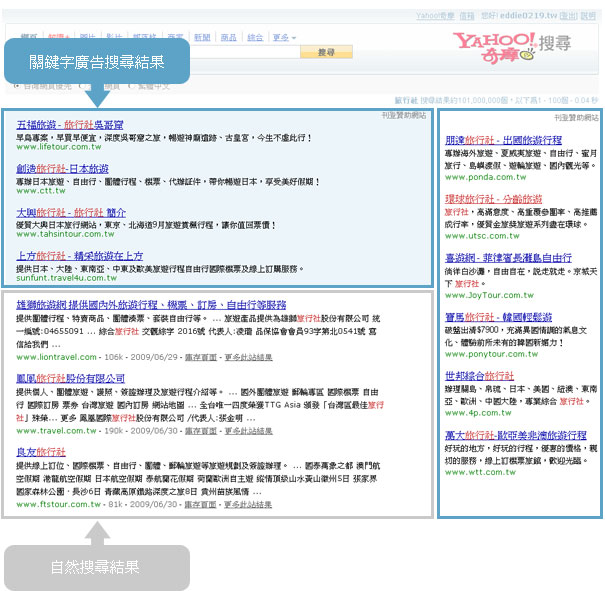Open 更多此站結果 for travel.com.tw

tap(248, 431)
